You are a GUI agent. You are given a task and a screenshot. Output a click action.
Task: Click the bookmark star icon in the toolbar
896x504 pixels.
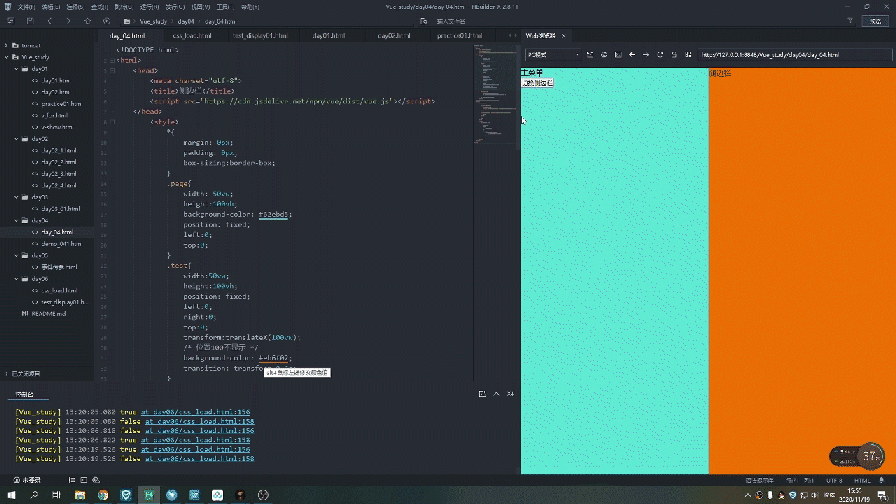[87, 21]
